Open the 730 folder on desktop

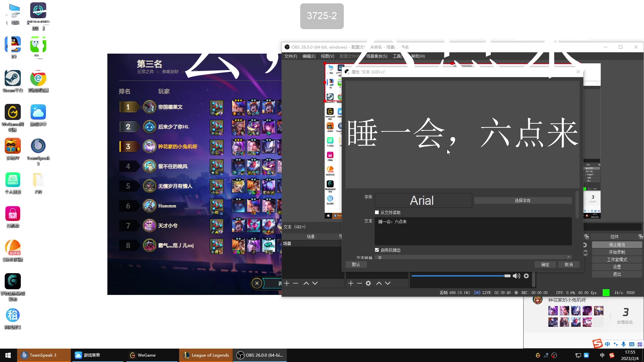pos(38,183)
